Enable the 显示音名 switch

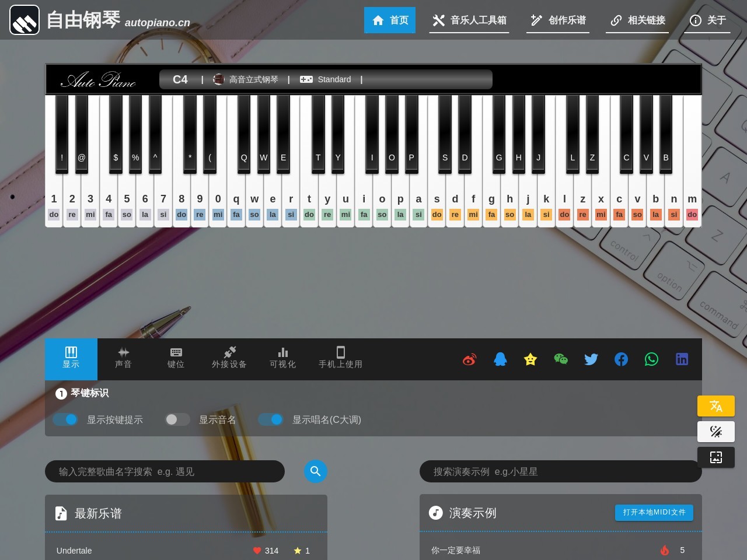tap(177, 419)
